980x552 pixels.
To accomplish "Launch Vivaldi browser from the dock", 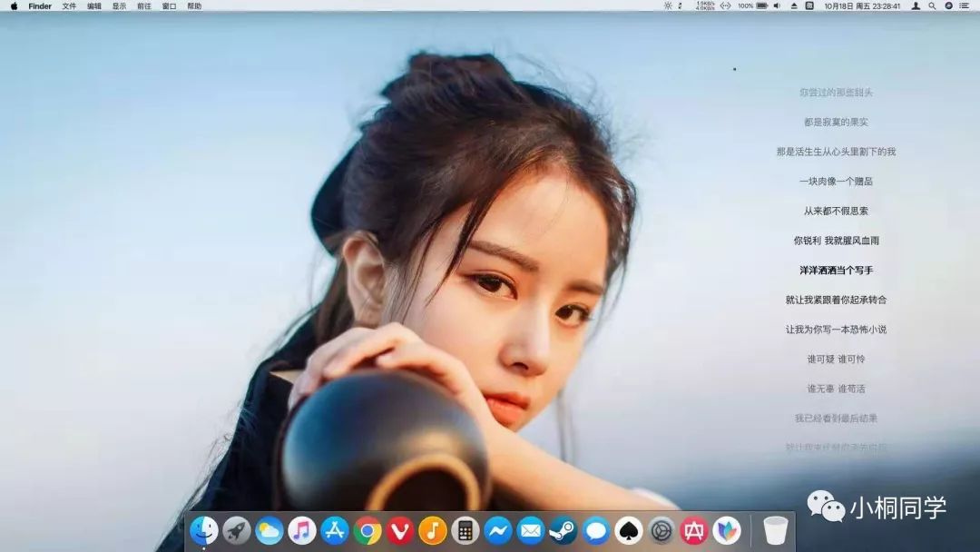I will tap(400, 531).
